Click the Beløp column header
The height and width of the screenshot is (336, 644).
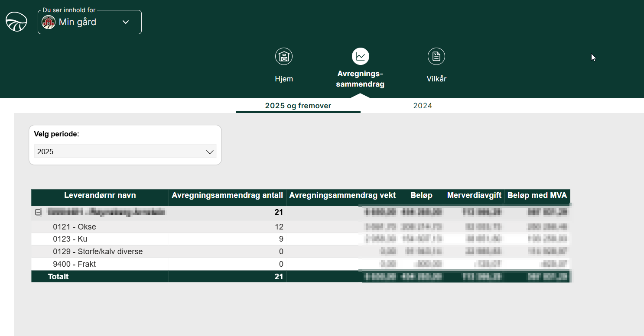(421, 196)
